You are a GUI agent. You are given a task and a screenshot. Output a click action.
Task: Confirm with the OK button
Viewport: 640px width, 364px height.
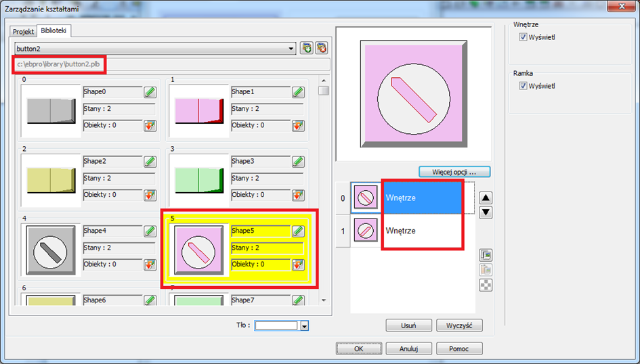(x=359, y=349)
